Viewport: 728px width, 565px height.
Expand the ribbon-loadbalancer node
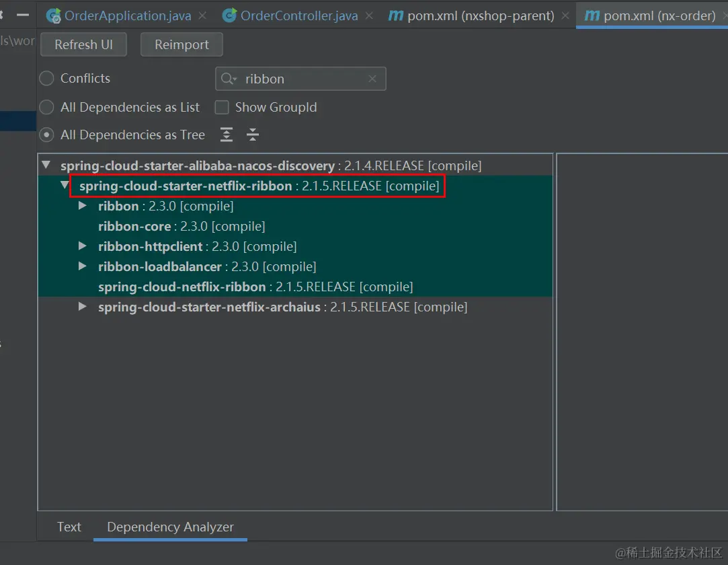click(x=83, y=266)
